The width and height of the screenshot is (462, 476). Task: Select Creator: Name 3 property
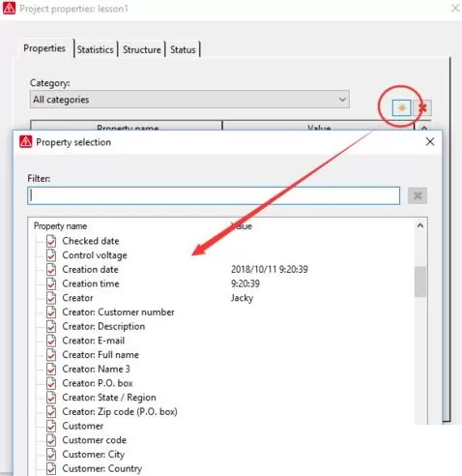pos(96,369)
